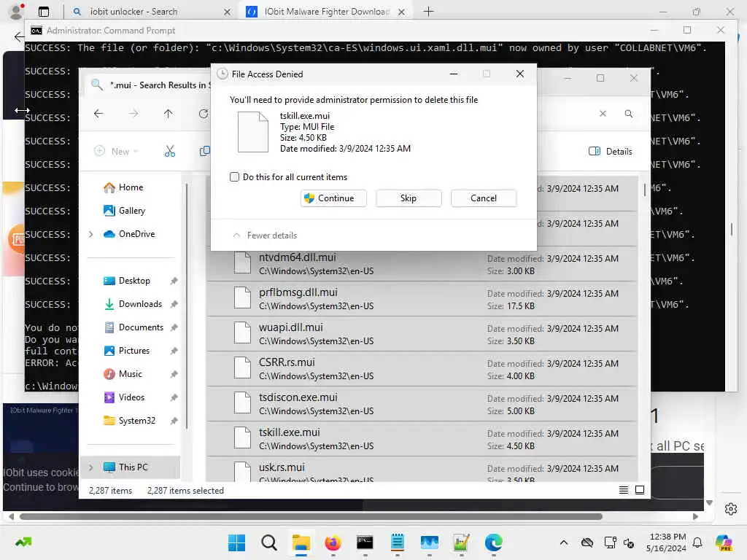Cut selected files with scissors icon
The width and height of the screenshot is (747, 560).
coord(170,152)
